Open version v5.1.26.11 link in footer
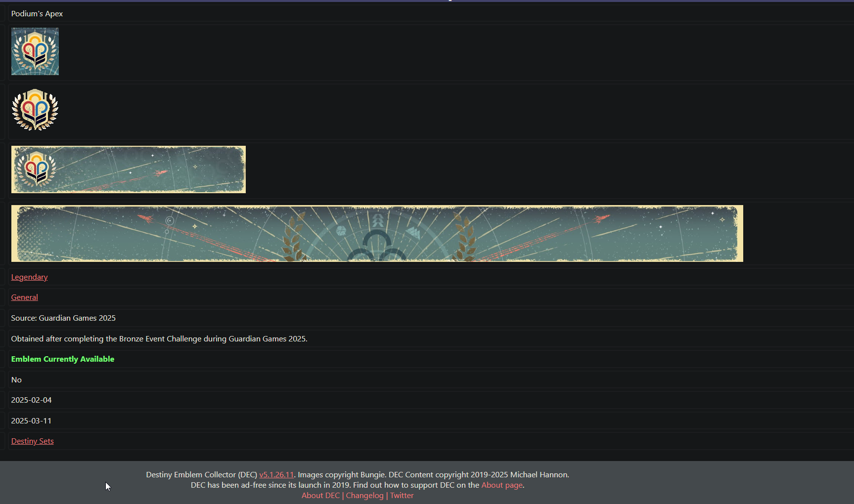Viewport: 854px width, 504px height. pos(276,475)
